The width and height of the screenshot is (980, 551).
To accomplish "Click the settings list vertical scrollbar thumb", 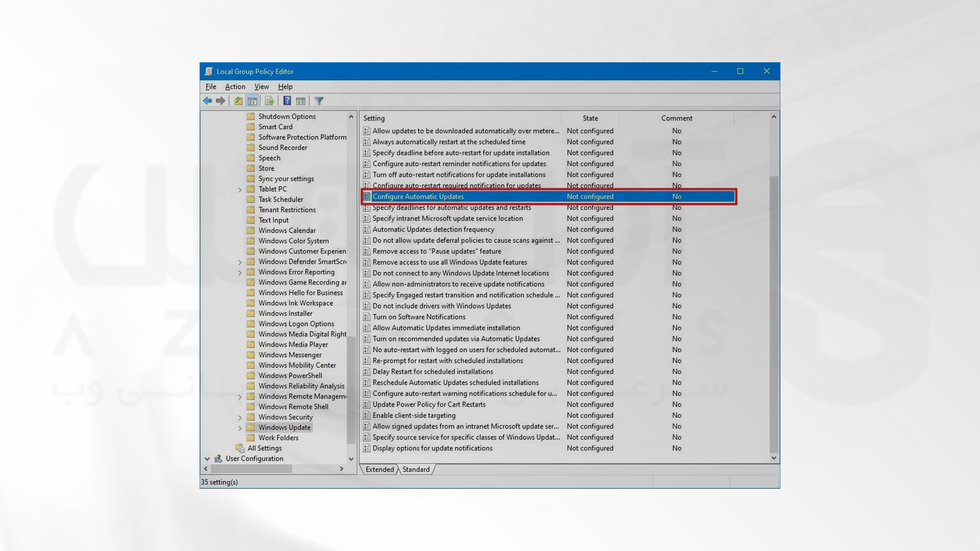I will (774, 314).
